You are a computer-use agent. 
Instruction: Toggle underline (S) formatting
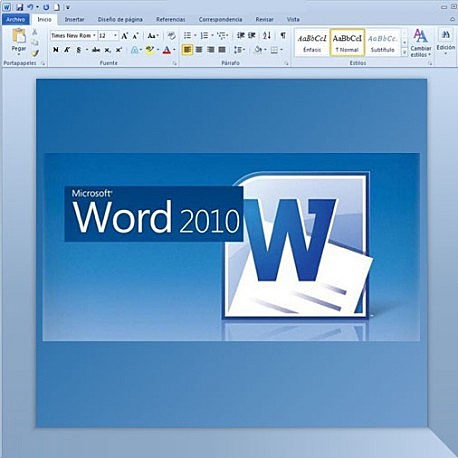coord(79,50)
